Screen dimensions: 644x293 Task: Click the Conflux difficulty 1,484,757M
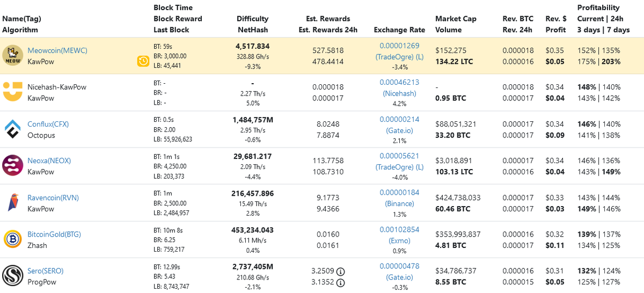tap(253, 120)
